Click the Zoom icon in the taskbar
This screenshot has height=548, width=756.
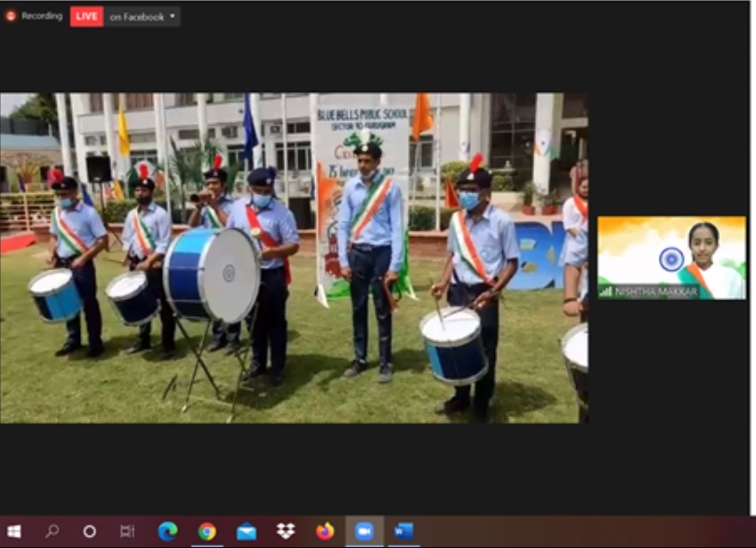coord(364,531)
